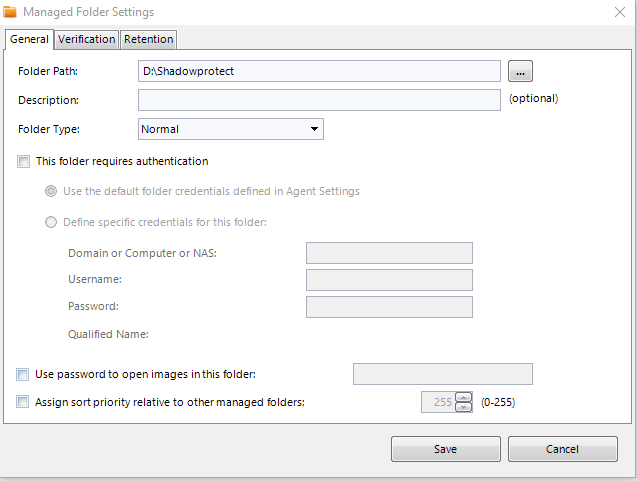The width and height of the screenshot is (637, 481).
Task: Check 'Use password to open images' option
Action: click(x=23, y=374)
